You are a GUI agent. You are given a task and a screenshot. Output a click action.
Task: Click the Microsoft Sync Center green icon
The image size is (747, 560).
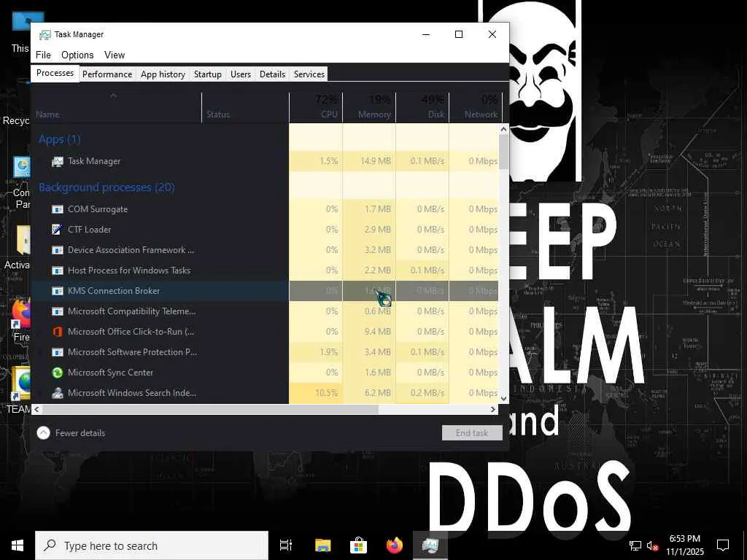pos(57,373)
